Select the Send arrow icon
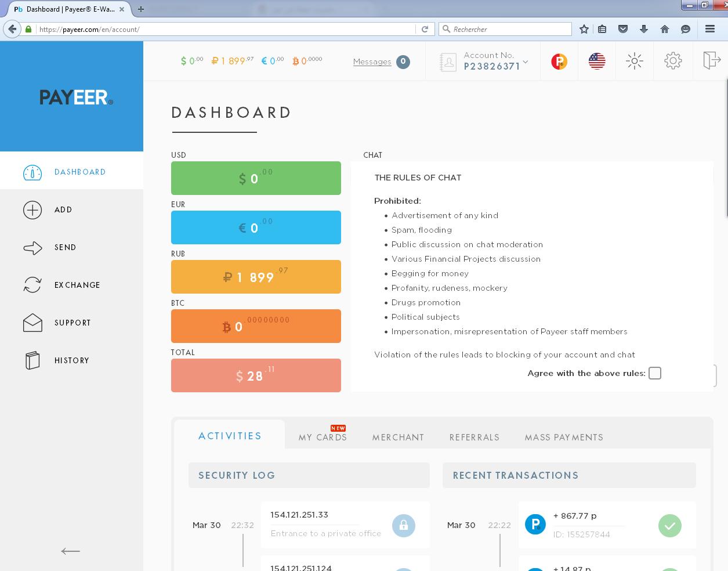Viewport: 728px width, 571px height. [x=32, y=248]
